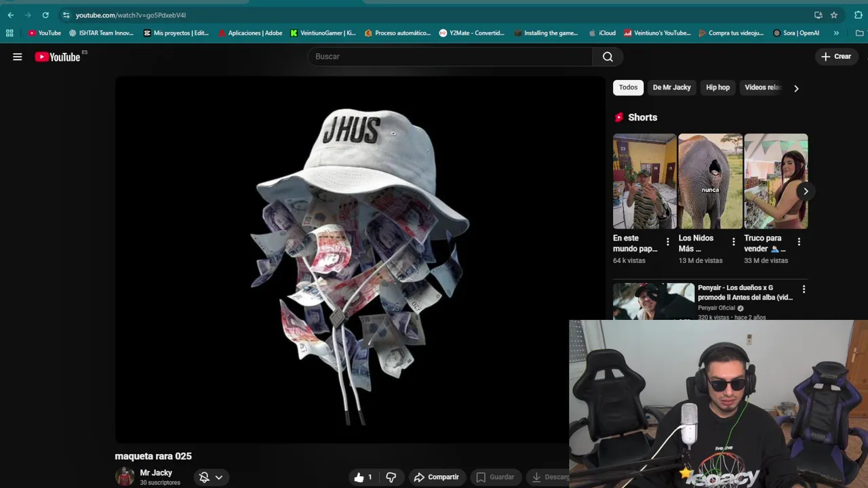Open the YouTube bookmark
The width and height of the screenshot is (868, 488).
point(44,33)
